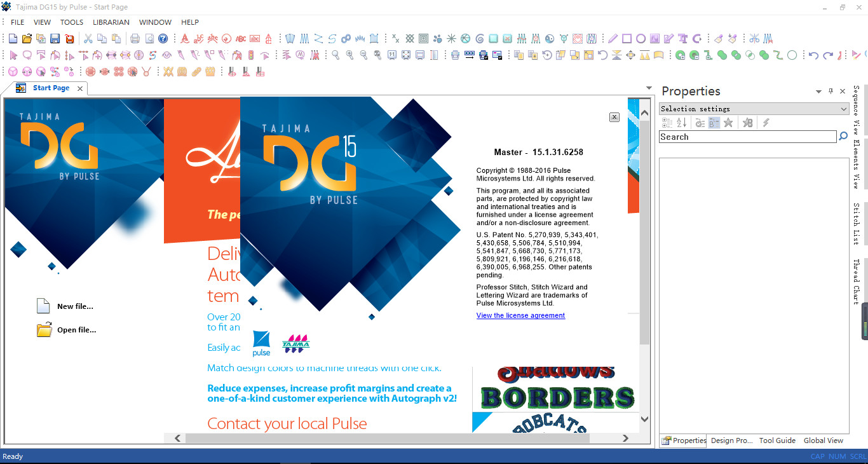Select the Lasso select tool
Screen dimensions: 868x464
[27, 55]
